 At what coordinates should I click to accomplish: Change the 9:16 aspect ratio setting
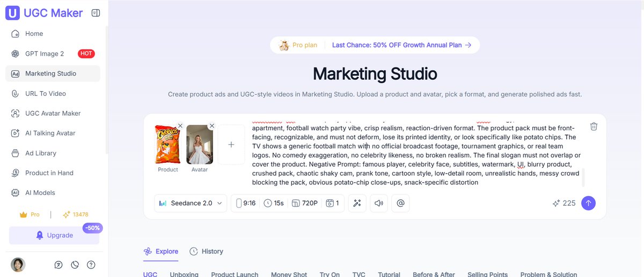246,203
